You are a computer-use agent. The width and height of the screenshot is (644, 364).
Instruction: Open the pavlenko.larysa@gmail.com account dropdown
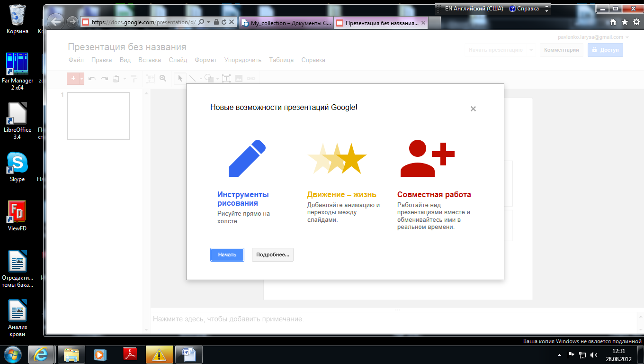pyautogui.click(x=593, y=37)
